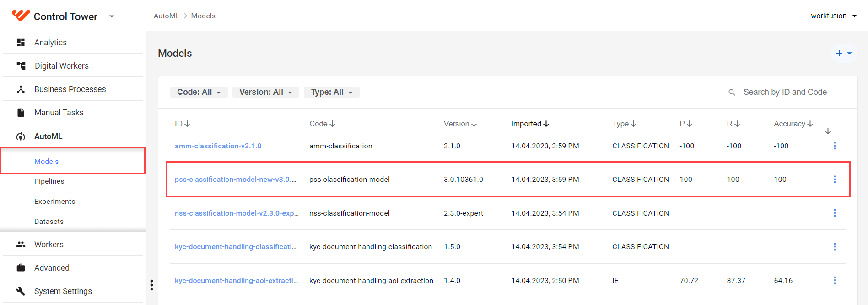The width and height of the screenshot is (868, 305).
Task: Click the WorkFusion Control Tower logo icon
Action: tap(21, 16)
